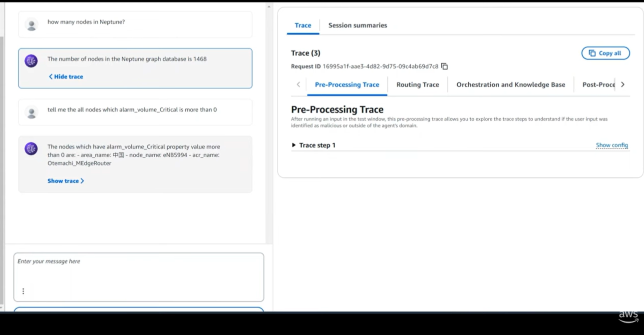Copy the Request ID with copy icon
This screenshot has height=335, width=644.
click(444, 66)
